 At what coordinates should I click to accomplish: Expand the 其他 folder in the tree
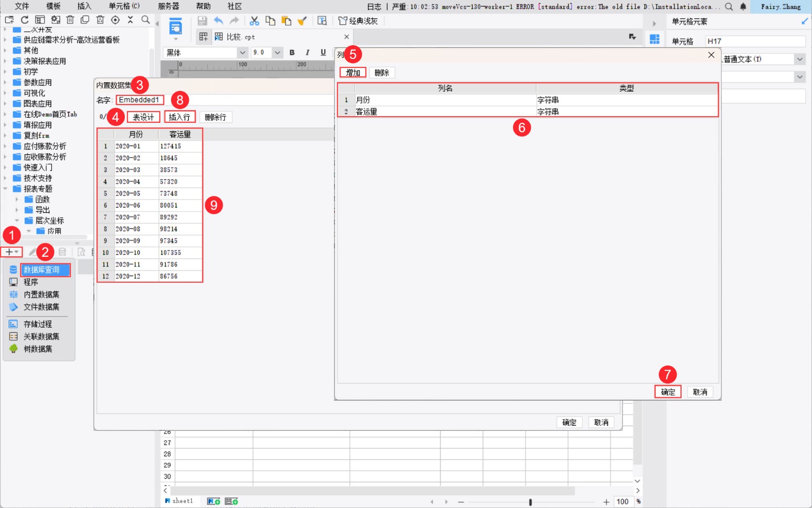click(5, 50)
